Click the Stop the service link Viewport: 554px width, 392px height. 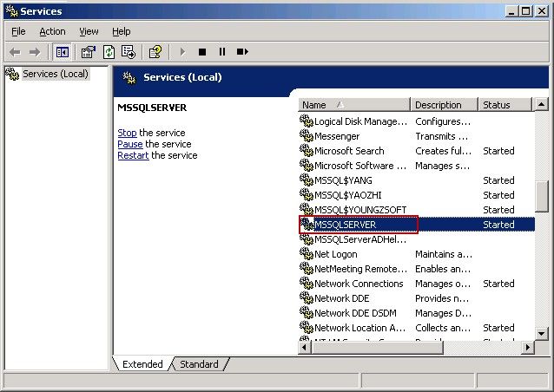tap(127, 133)
